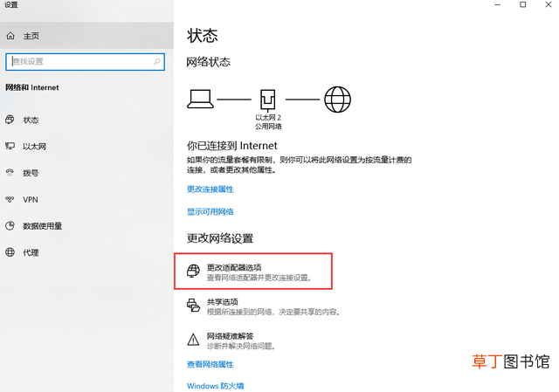Viewport: 559px width, 392px height.
Task: Click the 以太网 2 label
Action: click(x=268, y=117)
